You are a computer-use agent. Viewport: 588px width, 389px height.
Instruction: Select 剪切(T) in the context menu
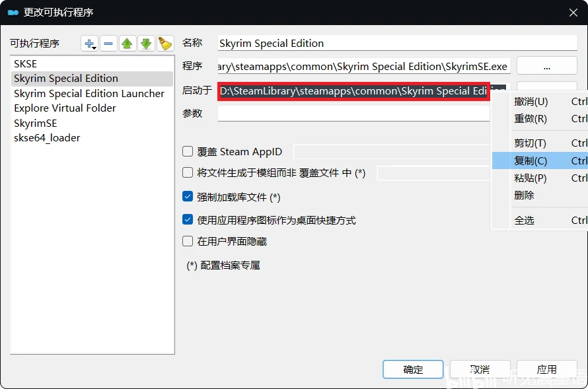pyautogui.click(x=540, y=143)
